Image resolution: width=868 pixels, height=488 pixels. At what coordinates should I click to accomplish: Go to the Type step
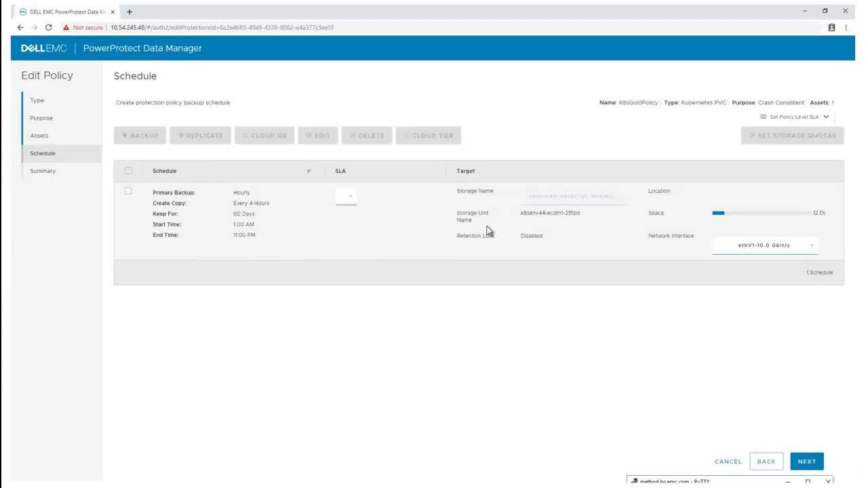[x=37, y=100]
